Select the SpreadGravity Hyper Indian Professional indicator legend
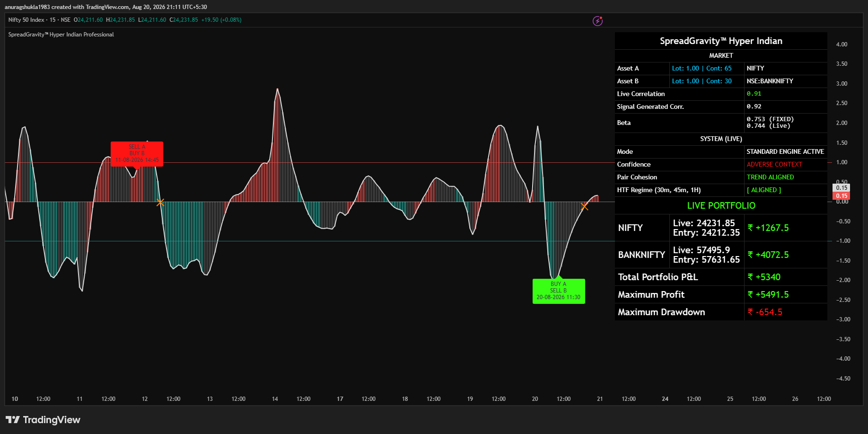 pos(61,35)
